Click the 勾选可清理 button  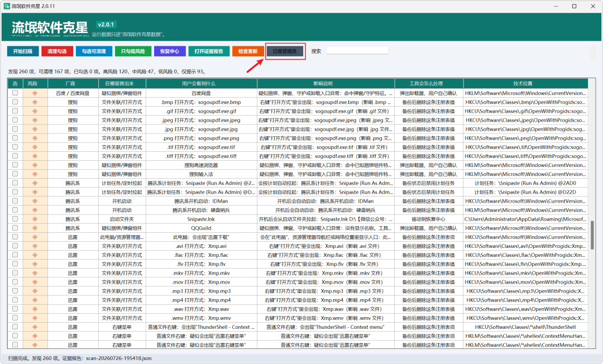(94, 51)
